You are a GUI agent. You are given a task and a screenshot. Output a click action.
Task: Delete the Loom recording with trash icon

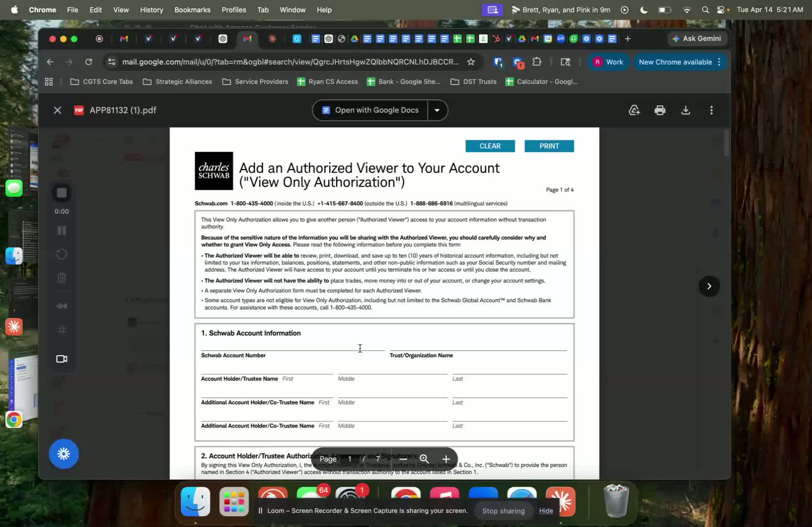point(62,278)
